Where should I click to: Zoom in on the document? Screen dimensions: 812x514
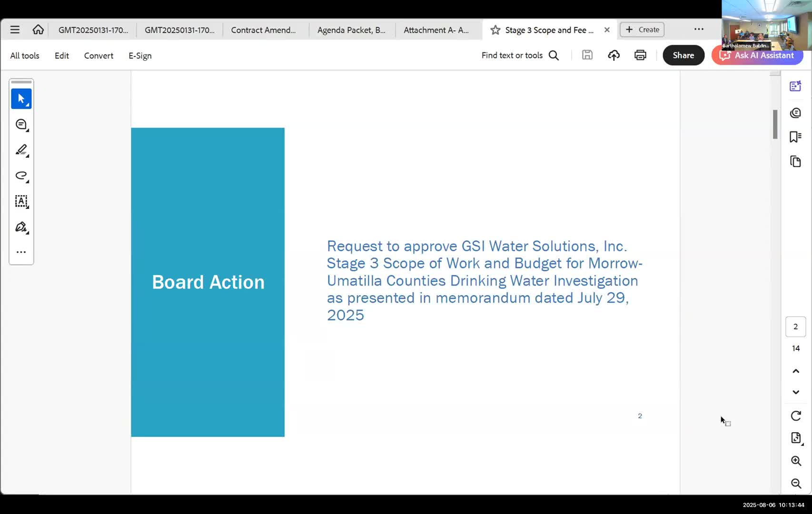point(796,461)
